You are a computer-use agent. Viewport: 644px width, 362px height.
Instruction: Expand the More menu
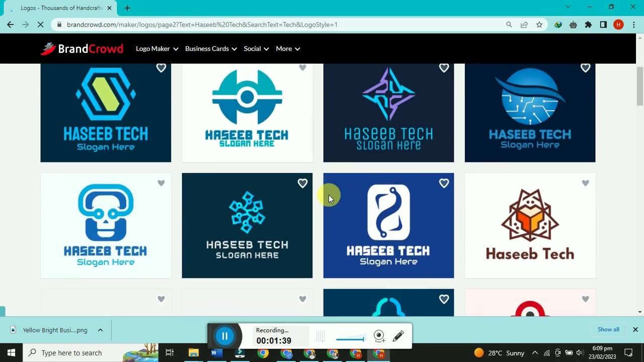coord(288,49)
